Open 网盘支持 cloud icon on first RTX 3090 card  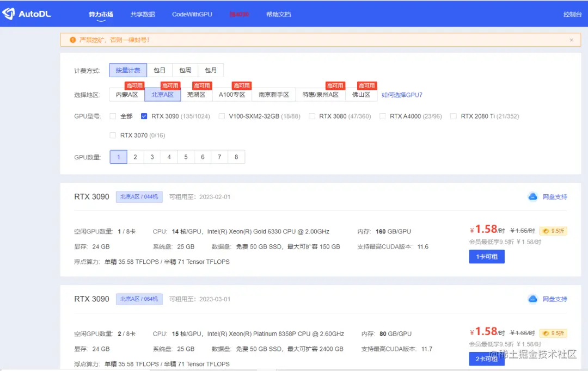[x=533, y=197]
